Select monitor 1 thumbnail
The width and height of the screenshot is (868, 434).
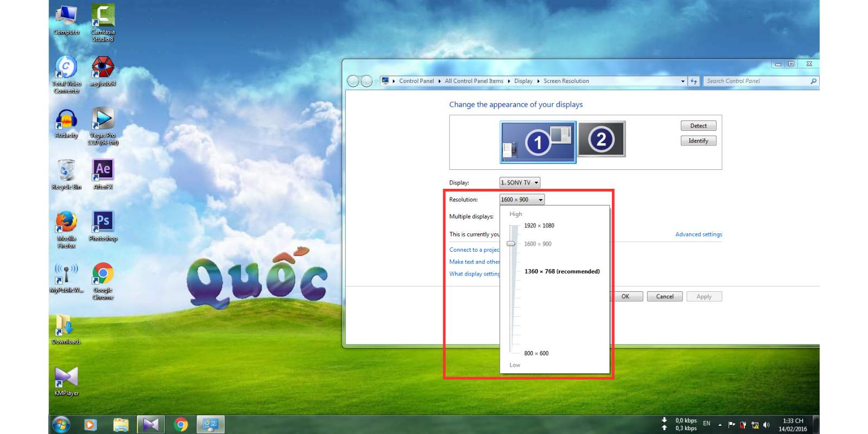538,142
